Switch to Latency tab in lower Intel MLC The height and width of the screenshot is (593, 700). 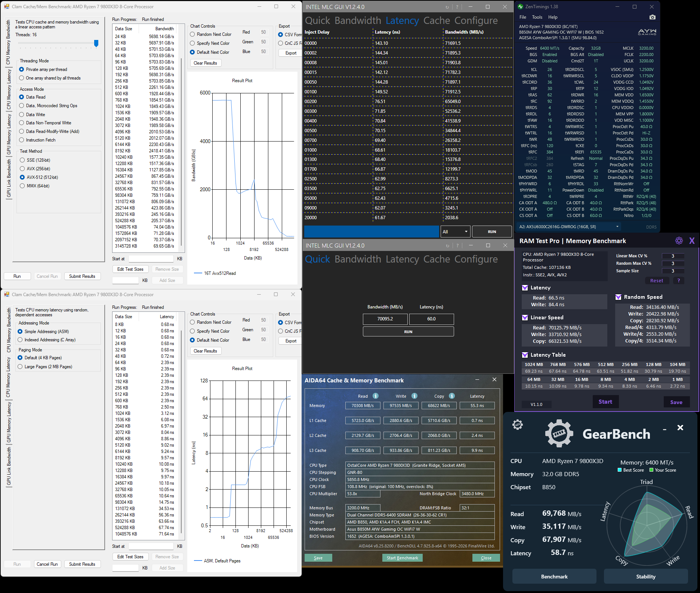coord(402,259)
